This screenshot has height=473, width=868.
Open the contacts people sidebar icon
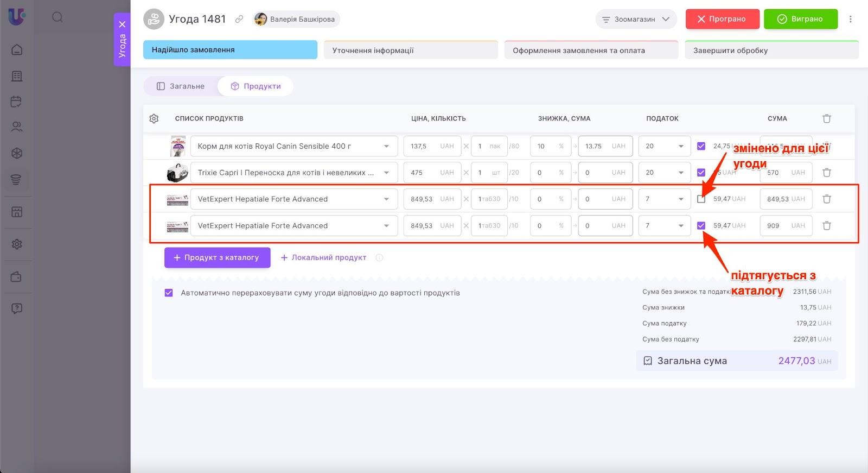coord(17,127)
